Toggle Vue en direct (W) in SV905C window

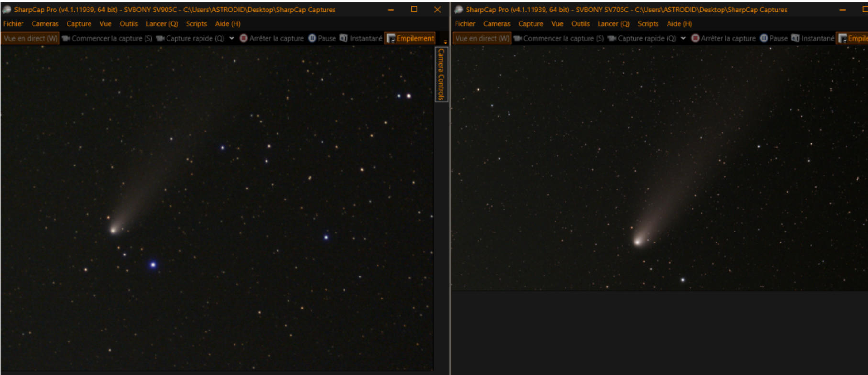tap(30, 38)
